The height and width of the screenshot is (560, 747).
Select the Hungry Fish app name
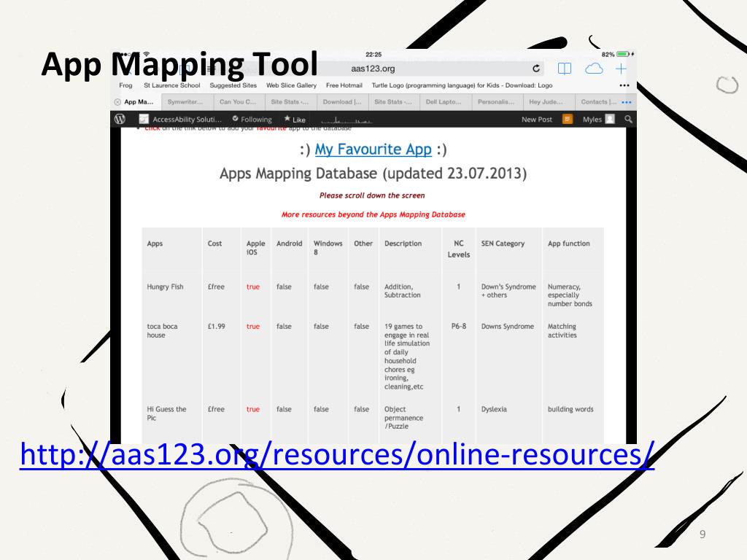(165, 287)
